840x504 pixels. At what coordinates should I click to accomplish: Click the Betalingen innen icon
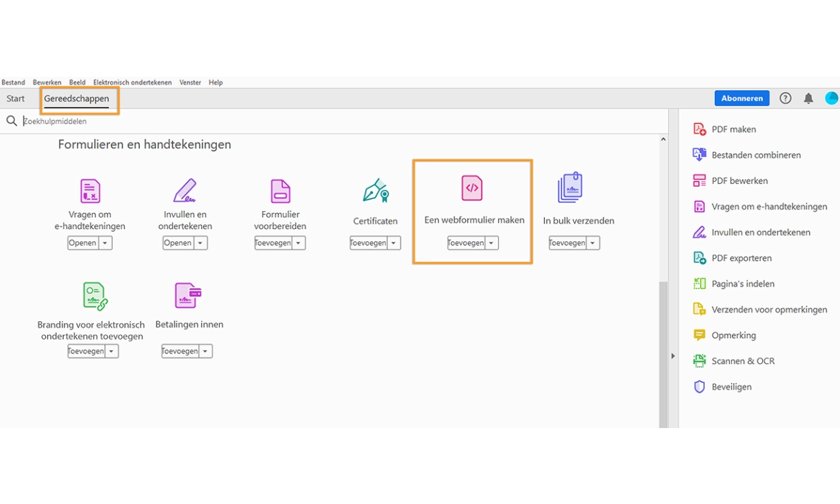coord(188,296)
